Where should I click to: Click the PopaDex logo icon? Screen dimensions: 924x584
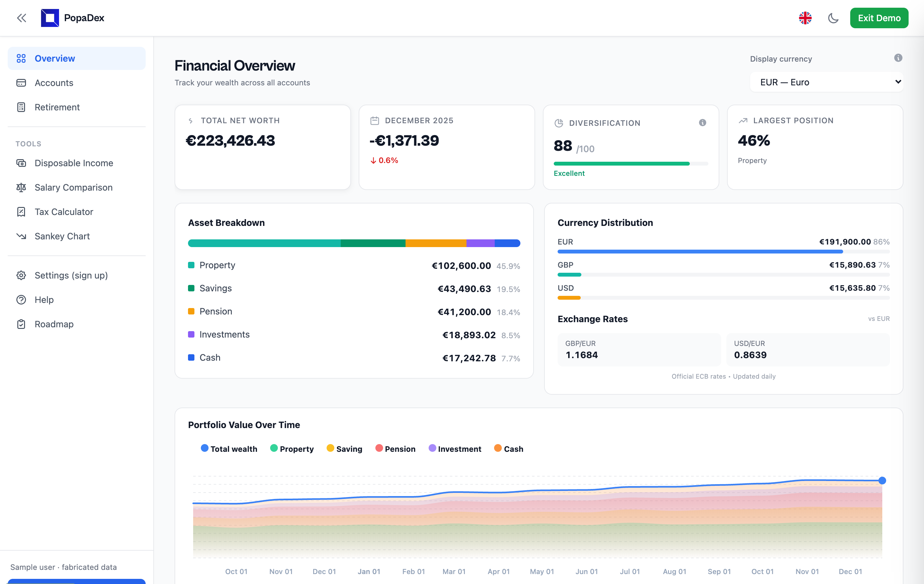click(50, 18)
